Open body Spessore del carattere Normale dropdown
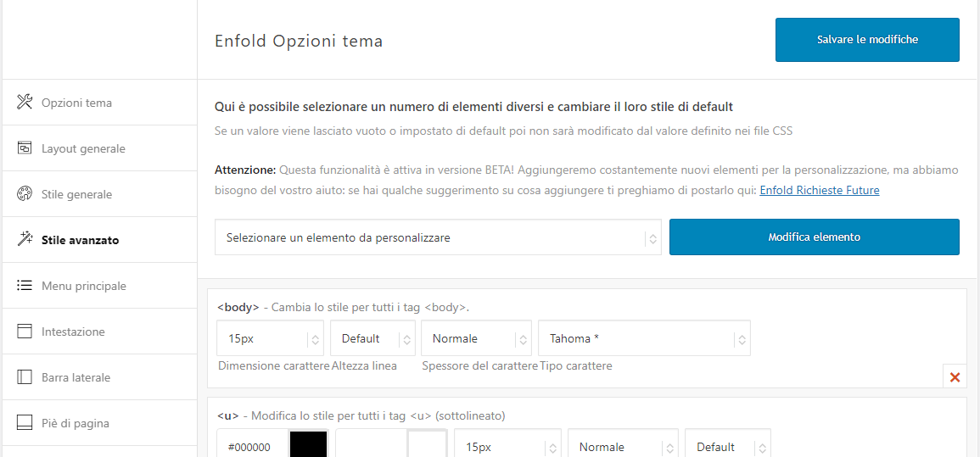 (x=476, y=338)
